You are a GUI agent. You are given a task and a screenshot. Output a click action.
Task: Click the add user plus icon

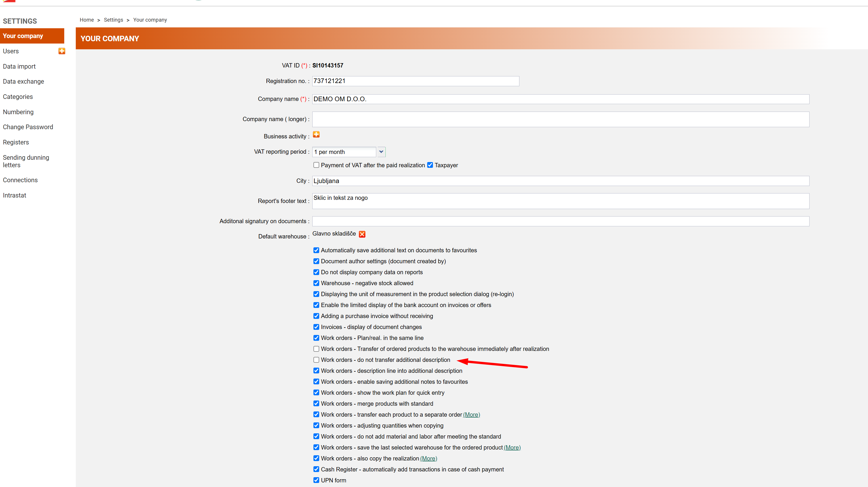coord(62,51)
